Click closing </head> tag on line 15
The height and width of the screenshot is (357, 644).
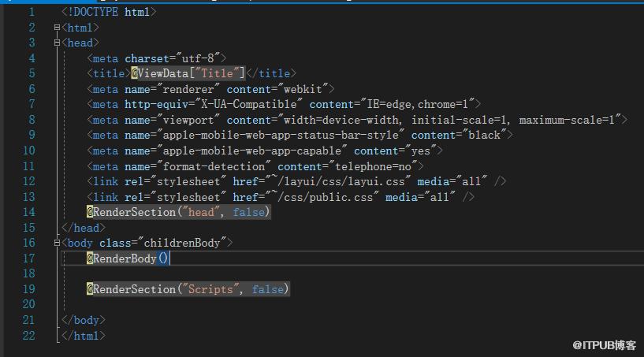coord(84,228)
